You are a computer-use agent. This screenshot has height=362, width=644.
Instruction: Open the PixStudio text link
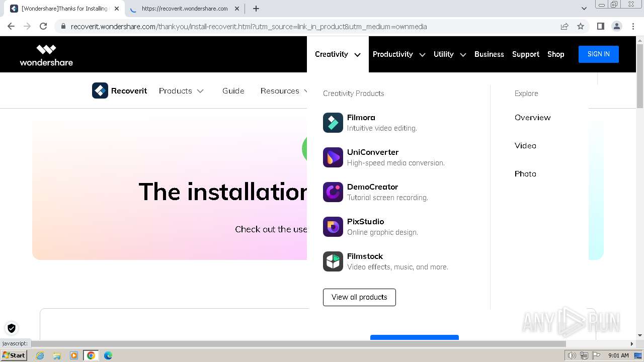[366, 222]
